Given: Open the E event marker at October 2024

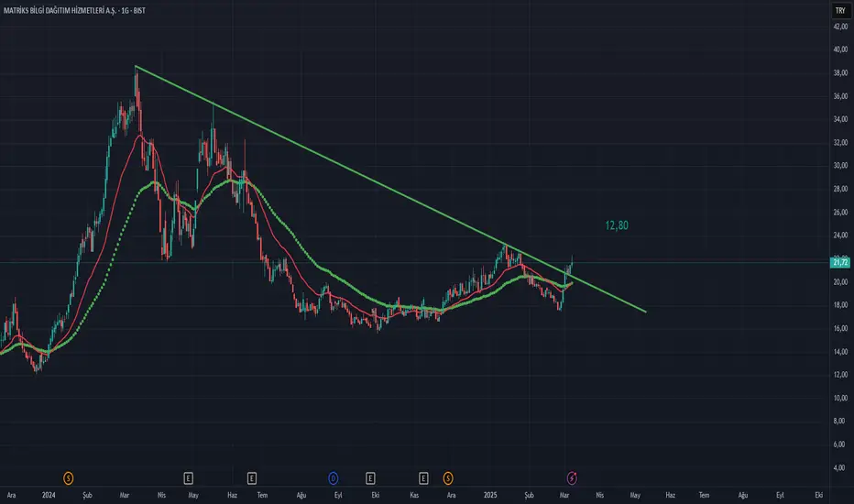Looking at the screenshot, I should pyautogui.click(x=370, y=478).
